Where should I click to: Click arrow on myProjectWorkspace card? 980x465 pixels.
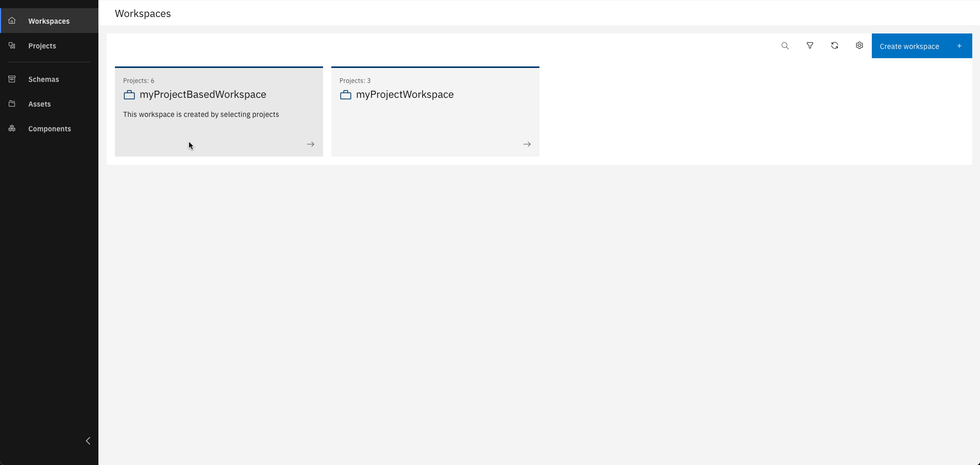[527, 144]
